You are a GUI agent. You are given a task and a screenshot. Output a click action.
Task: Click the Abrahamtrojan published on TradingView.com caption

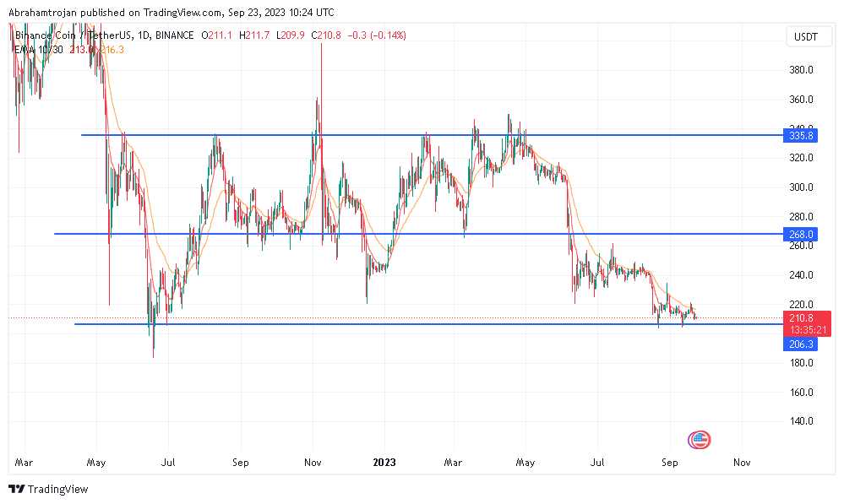pyautogui.click(x=172, y=12)
